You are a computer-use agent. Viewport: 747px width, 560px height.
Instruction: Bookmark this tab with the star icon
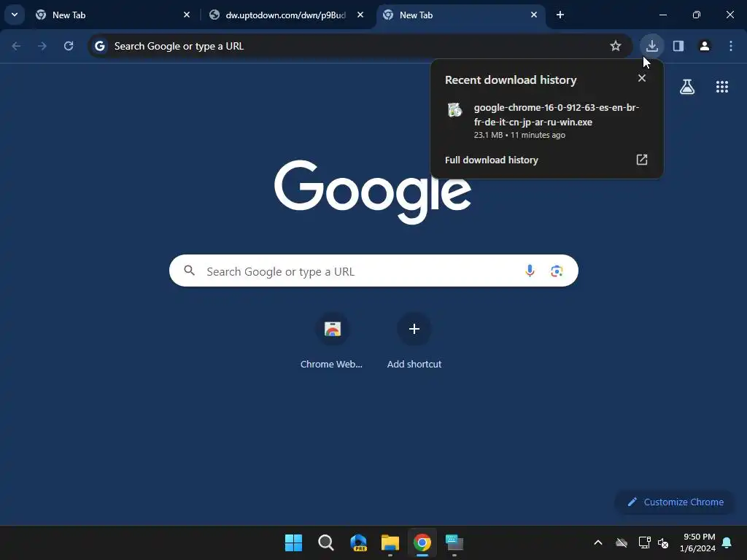616,46
